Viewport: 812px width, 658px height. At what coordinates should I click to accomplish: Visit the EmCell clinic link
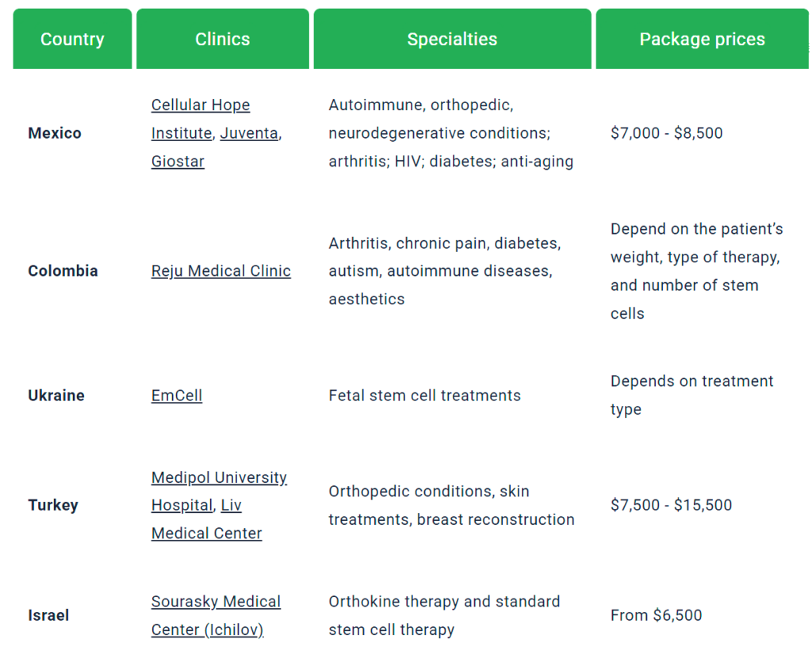click(x=177, y=396)
